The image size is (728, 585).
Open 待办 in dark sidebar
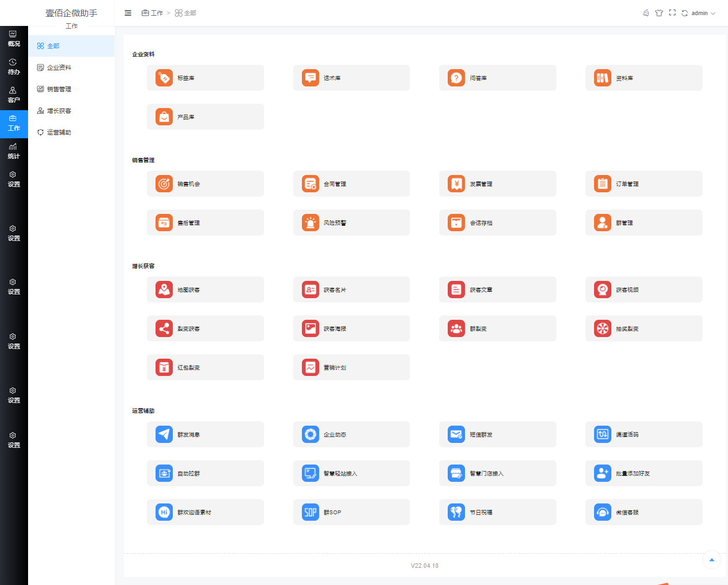coord(14,67)
